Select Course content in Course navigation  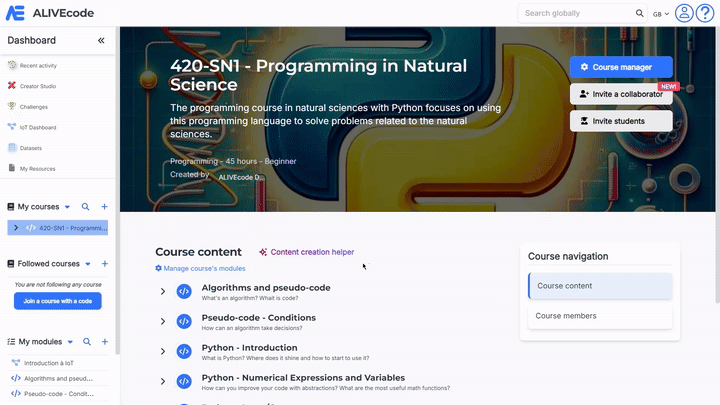[x=600, y=286]
